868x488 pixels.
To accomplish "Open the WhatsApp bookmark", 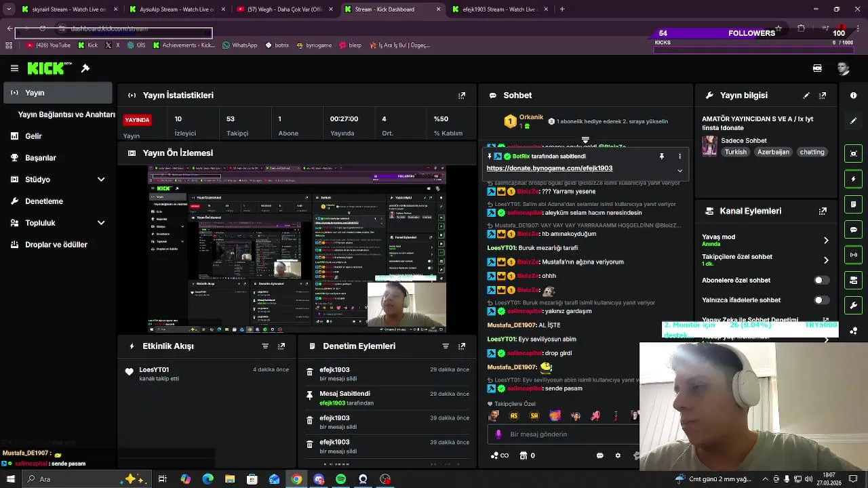I will click(x=240, y=45).
